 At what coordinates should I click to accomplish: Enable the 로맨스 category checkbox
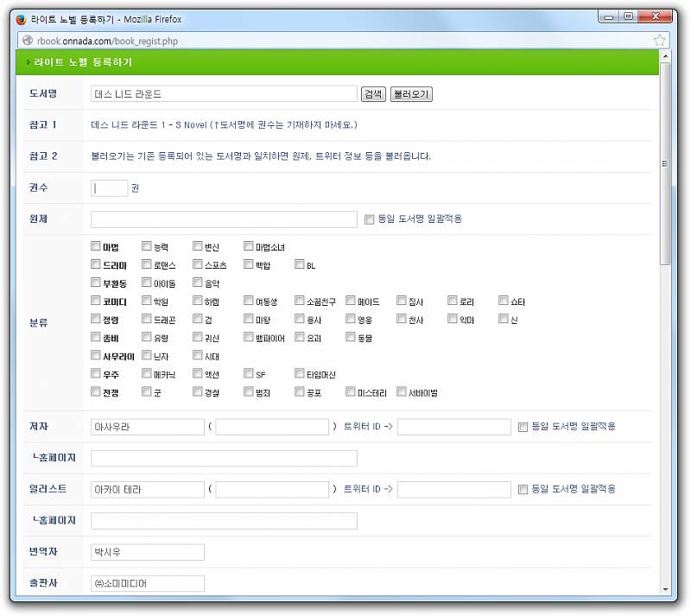(x=147, y=265)
